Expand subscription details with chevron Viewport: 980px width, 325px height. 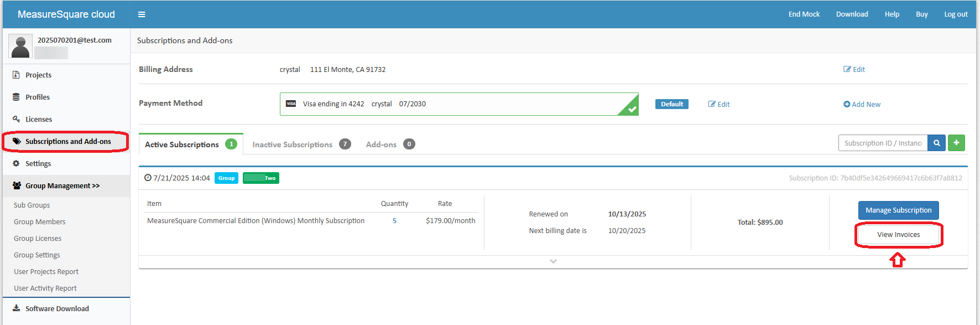553,261
